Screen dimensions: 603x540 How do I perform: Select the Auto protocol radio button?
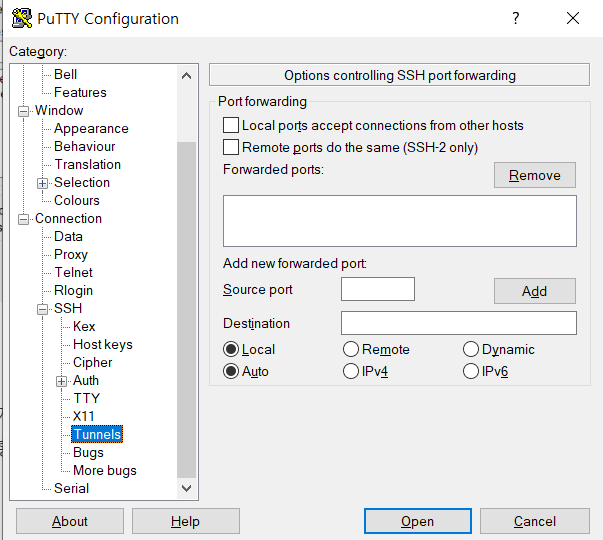point(231,371)
